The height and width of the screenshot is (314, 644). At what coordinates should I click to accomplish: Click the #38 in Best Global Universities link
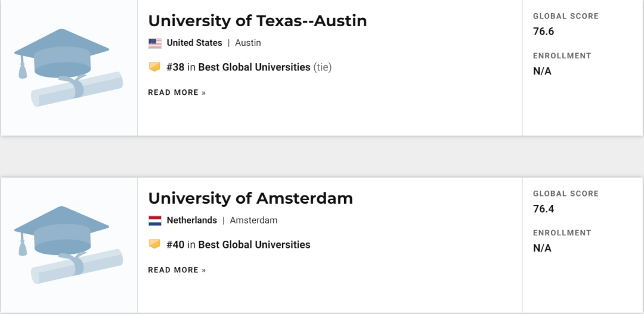click(x=239, y=67)
